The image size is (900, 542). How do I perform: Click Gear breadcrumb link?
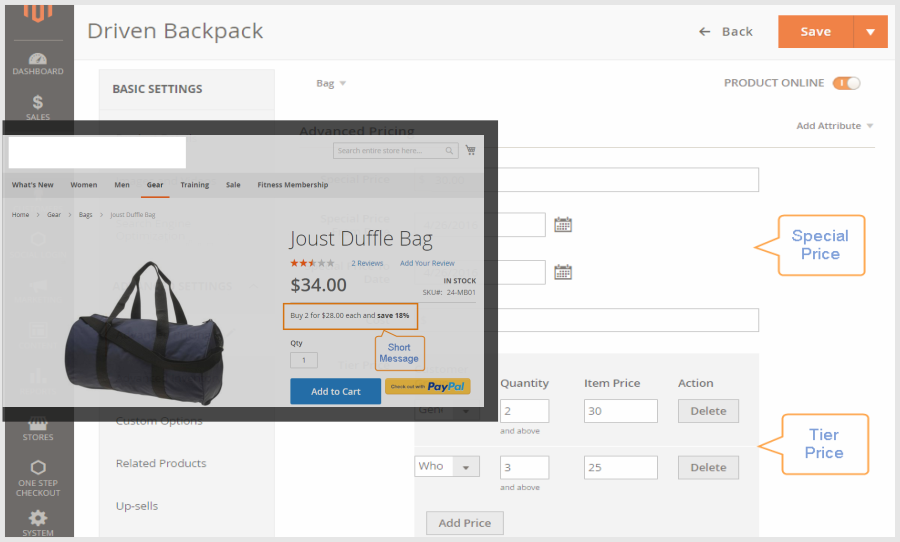[x=54, y=215]
